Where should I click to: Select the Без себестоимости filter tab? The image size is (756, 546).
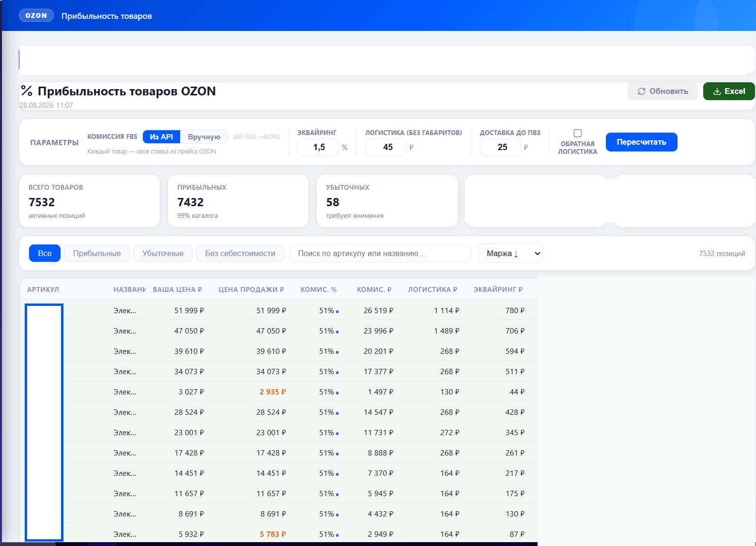point(240,253)
